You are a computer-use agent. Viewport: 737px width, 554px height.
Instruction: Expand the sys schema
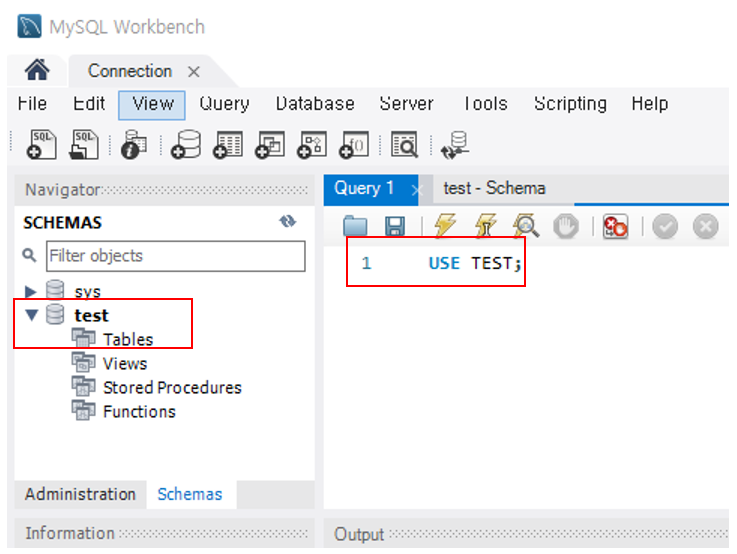[x=31, y=291]
